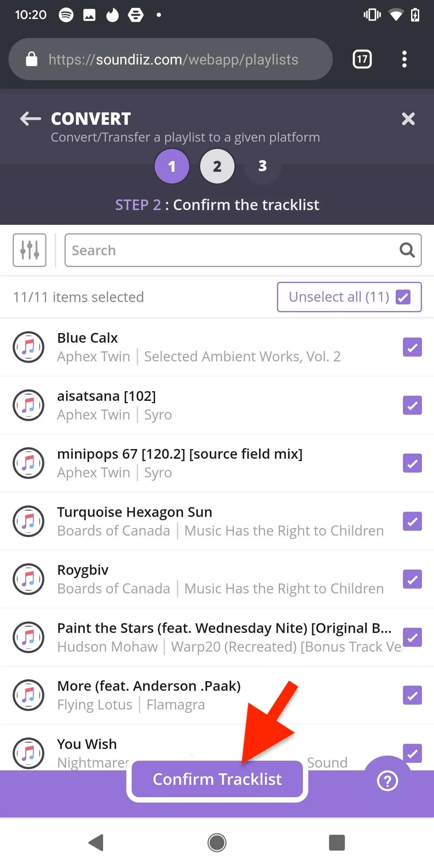The width and height of the screenshot is (434, 868).
Task: Tap the Apple Music icon beside minipops 67
Action: [x=29, y=463]
